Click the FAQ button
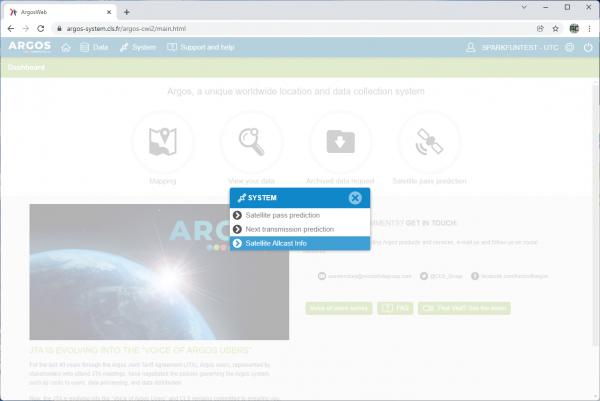 395,308
